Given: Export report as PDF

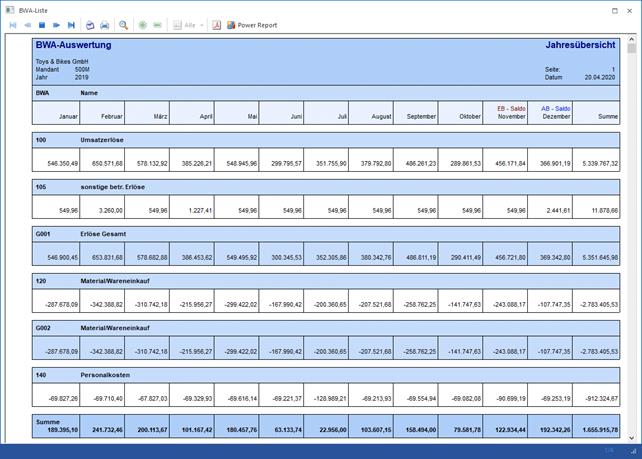Looking at the screenshot, I should (x=216, y=25).
